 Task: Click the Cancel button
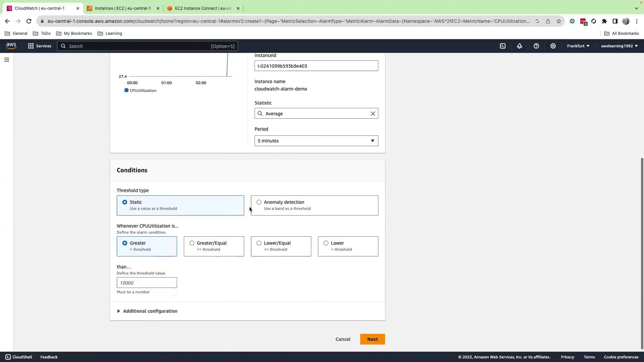click(x=342, y=339)
